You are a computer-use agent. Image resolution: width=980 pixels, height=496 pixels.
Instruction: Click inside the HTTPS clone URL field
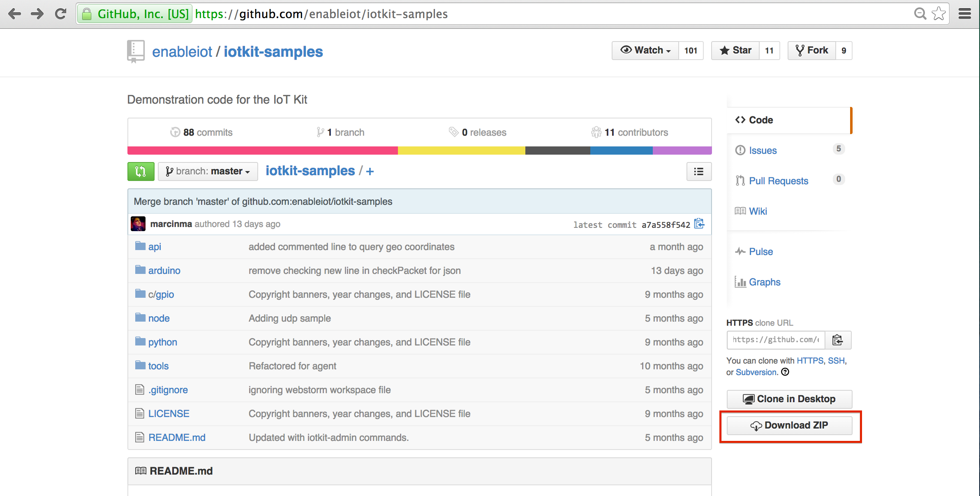coord(774,340)
